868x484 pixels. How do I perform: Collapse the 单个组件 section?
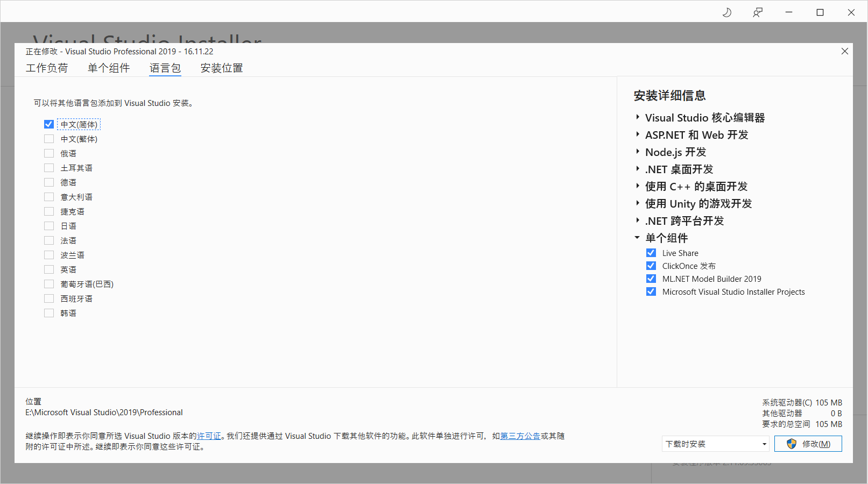coord(637,238)
